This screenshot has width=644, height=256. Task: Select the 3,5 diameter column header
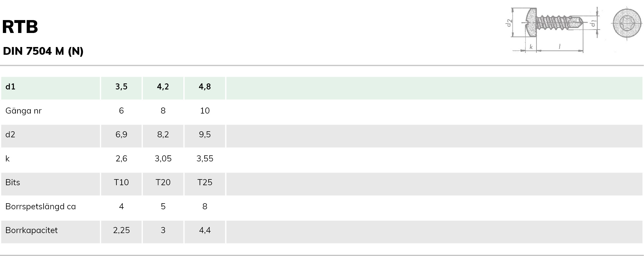(121, 87)
